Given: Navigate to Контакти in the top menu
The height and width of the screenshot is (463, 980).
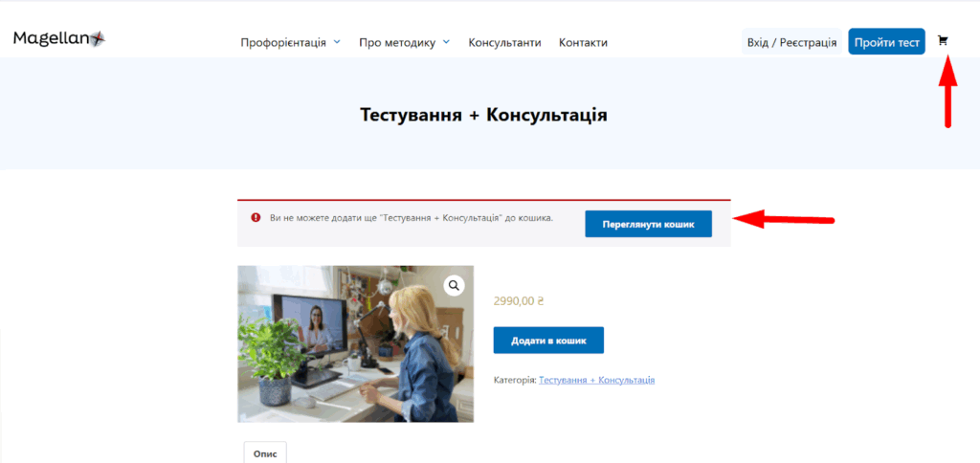Looking at the screenshot, I should [583, 42].
